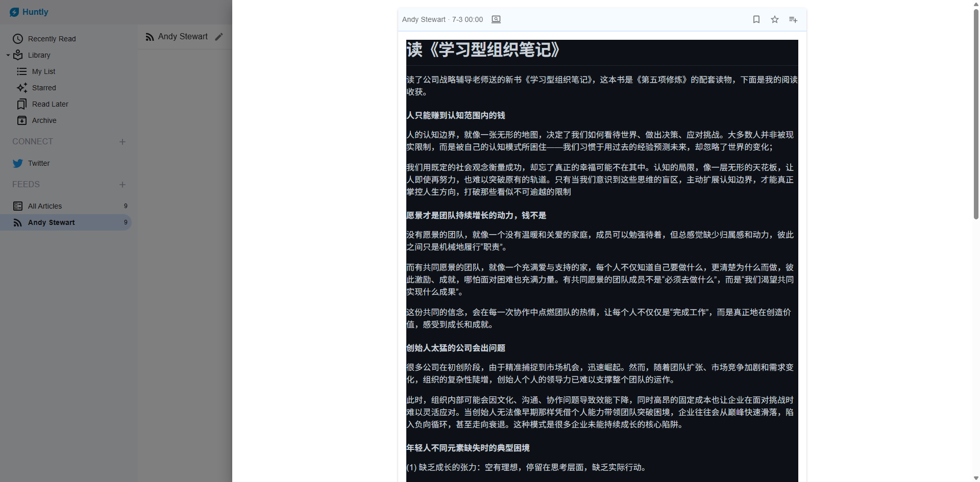Edit the Andy Stewart feed with pencil icon

pos(219,37)
